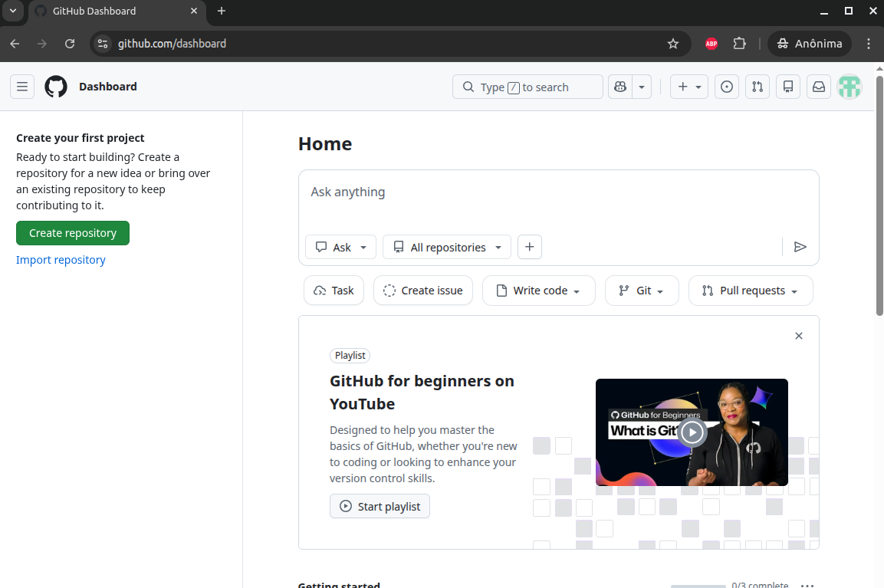884x588 pixels.
Task: Dismiss the YouTube playlist card
Action: 799,336
